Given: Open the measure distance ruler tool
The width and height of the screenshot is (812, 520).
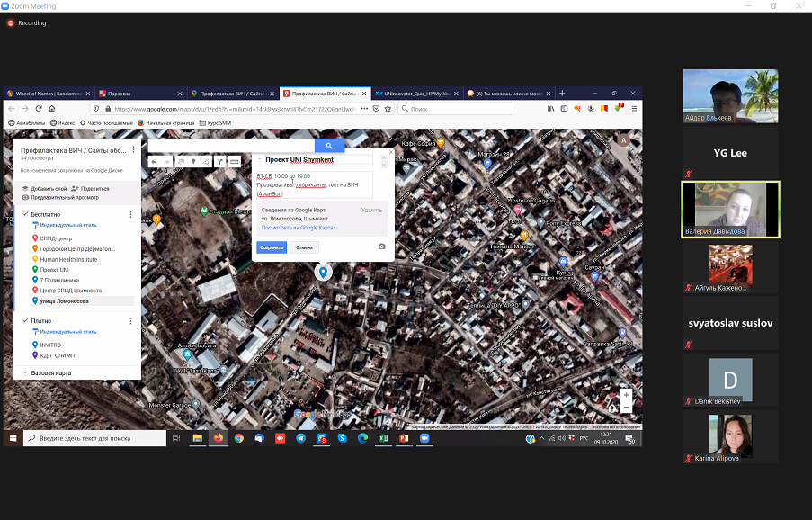Looking at the screenshot, I should point(235,162).
